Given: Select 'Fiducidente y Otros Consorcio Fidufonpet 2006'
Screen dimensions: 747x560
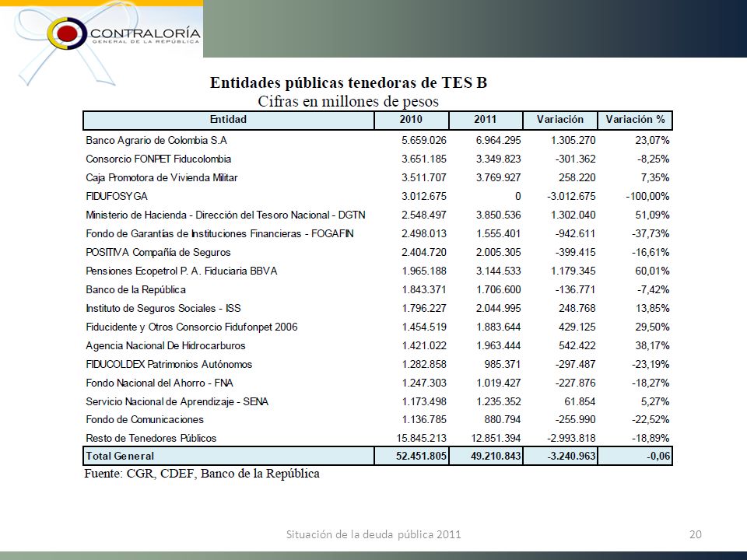Looking at the screenshot, I should 191,327.
